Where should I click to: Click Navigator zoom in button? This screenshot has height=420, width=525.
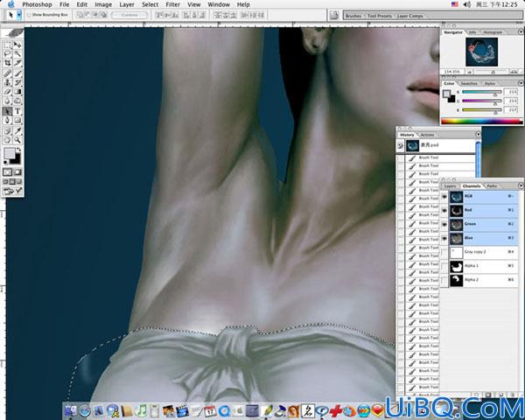pos(514,72)
